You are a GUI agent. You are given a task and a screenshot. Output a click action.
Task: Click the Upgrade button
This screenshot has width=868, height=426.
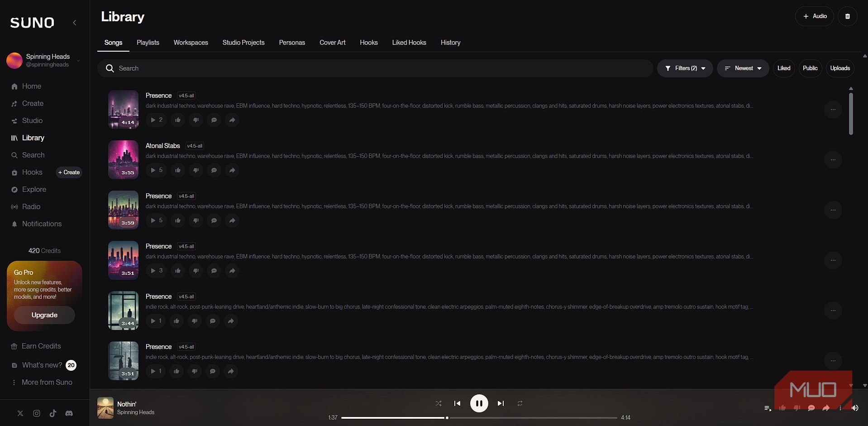pyautogui.click(x=44, y=315)
